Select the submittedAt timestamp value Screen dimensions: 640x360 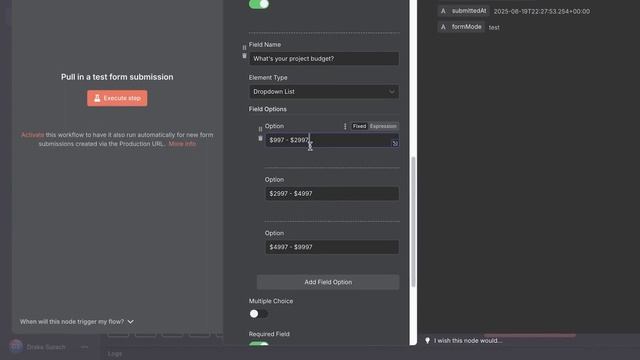542,11
